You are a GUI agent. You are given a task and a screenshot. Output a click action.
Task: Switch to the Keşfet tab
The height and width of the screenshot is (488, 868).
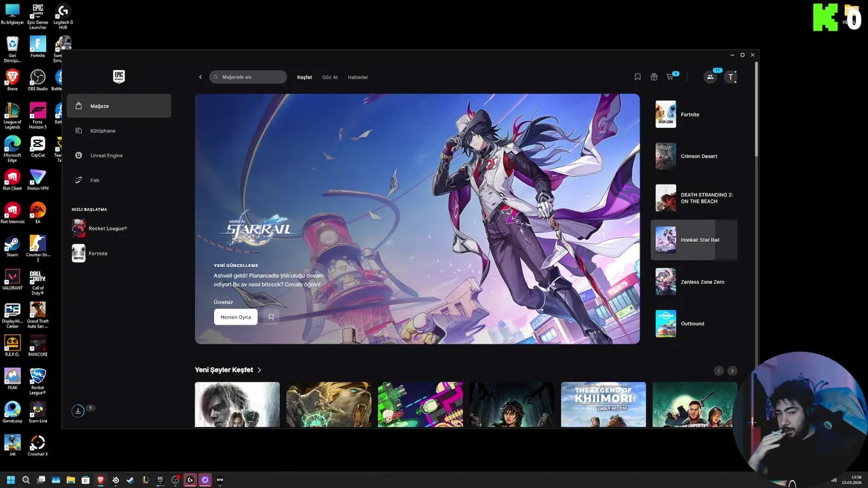click(304, 77)
